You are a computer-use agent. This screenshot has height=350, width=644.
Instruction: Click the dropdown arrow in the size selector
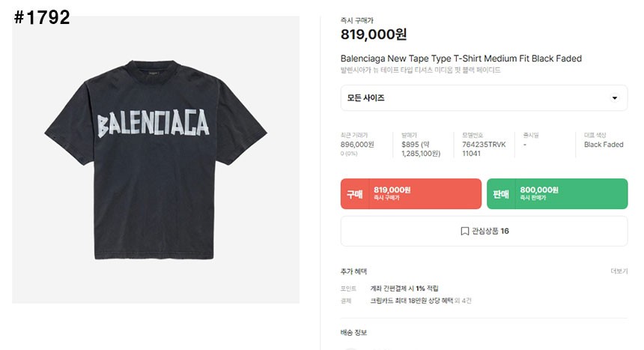615,98
